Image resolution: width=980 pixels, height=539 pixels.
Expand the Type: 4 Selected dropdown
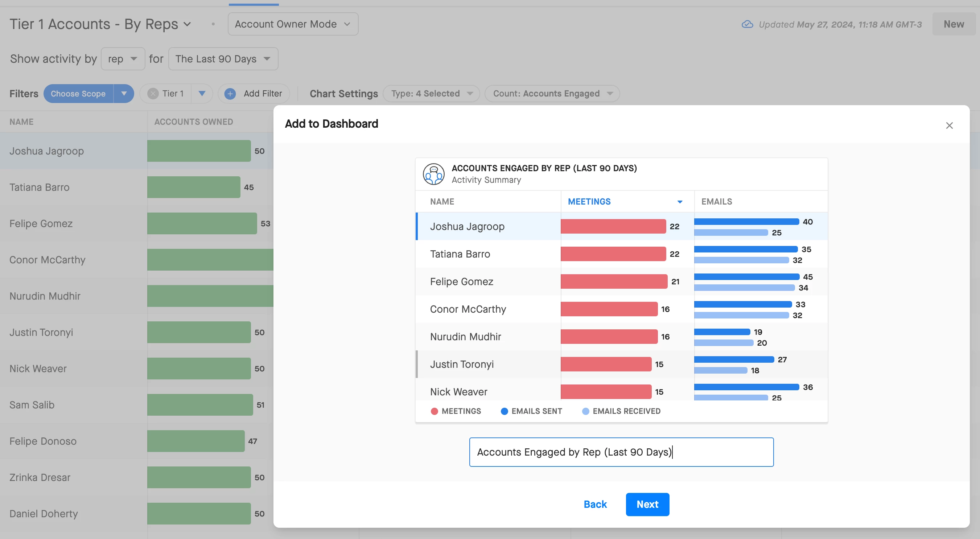coord(431,94)
